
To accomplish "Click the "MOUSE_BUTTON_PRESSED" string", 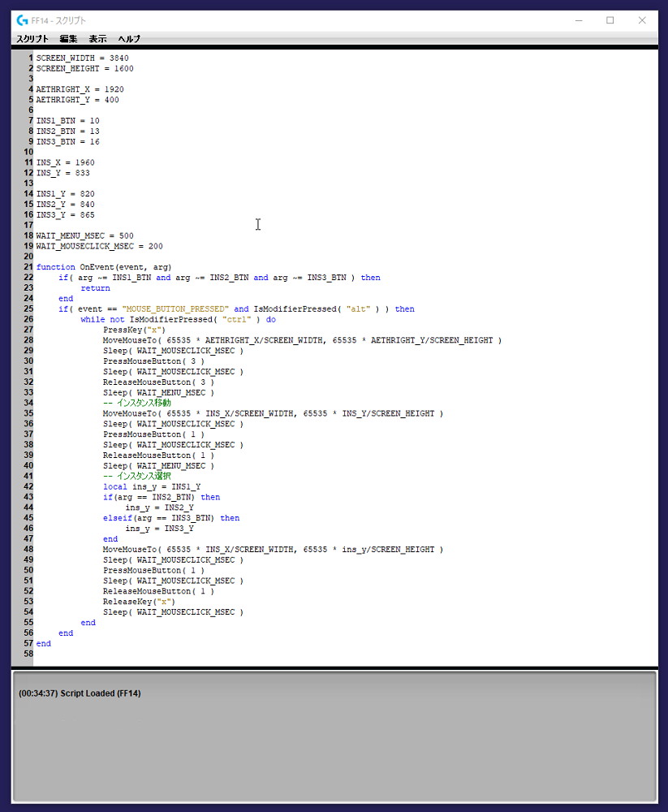I will pyautogui.click(x=175, y=309).
